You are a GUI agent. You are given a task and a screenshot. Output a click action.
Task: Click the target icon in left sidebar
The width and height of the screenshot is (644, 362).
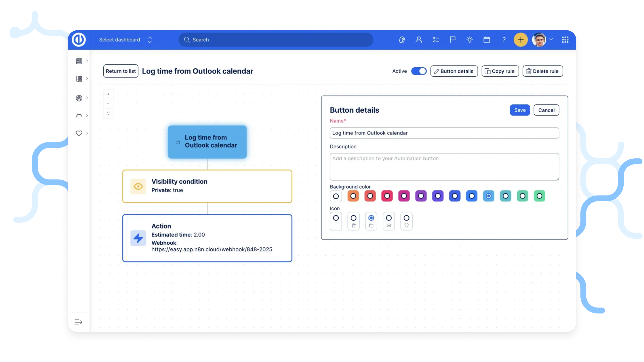tap(79, 98)
